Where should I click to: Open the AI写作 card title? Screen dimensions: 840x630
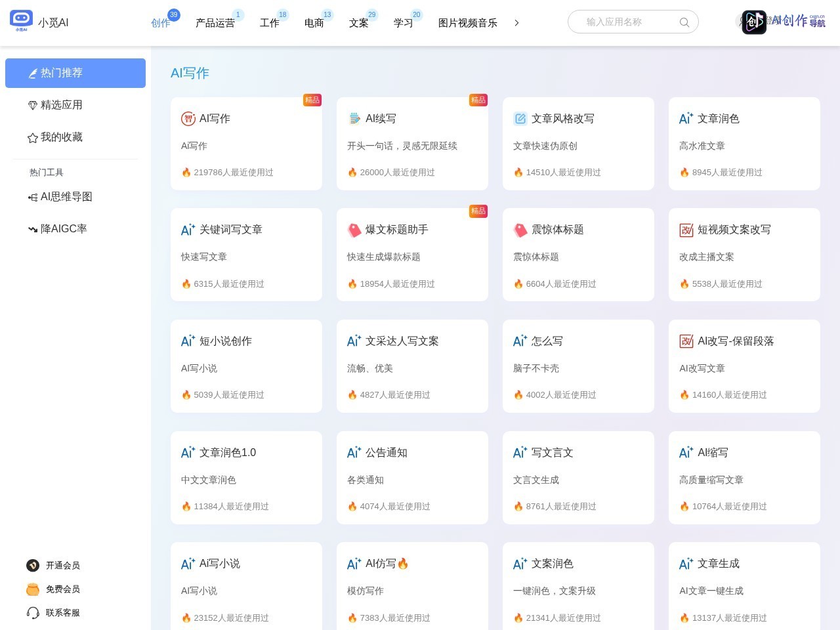[x=215, y=119]
